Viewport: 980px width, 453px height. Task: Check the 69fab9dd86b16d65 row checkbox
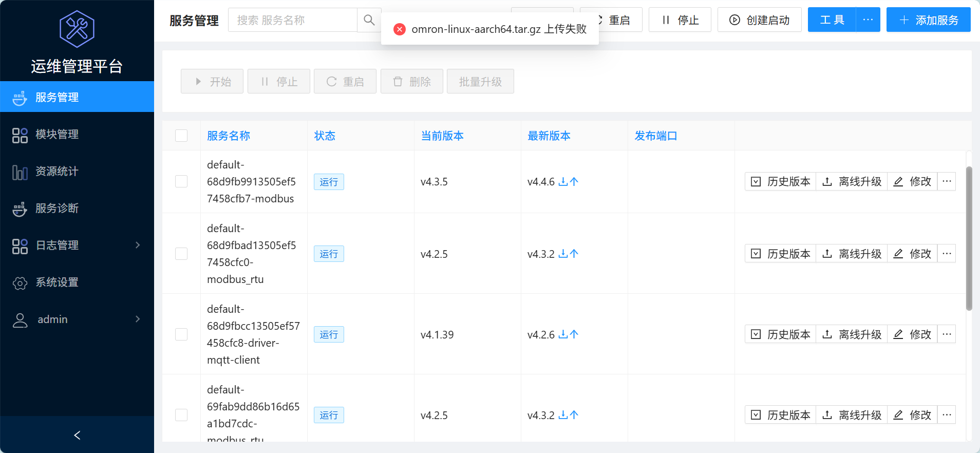coord(181,415)
